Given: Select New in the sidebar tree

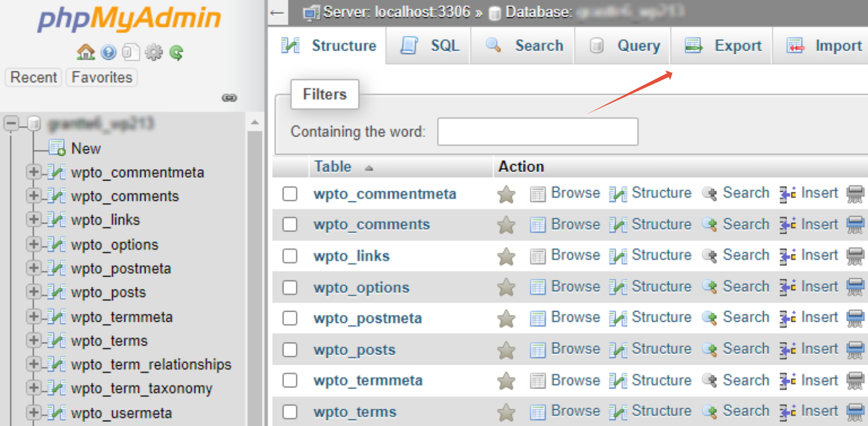Looking at the screenshot, I should click(x=86, y=148).
